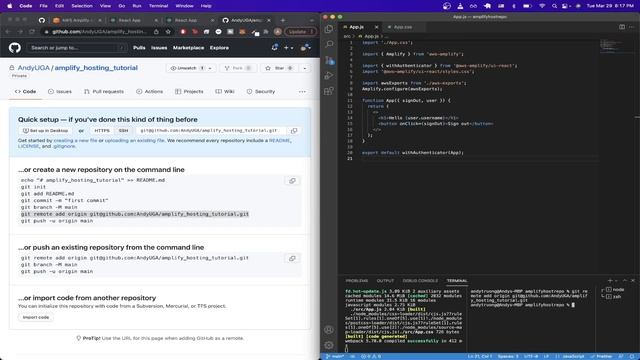Open the macOS Selection menu
Screen dimensions: 640x360
[82, 6]
